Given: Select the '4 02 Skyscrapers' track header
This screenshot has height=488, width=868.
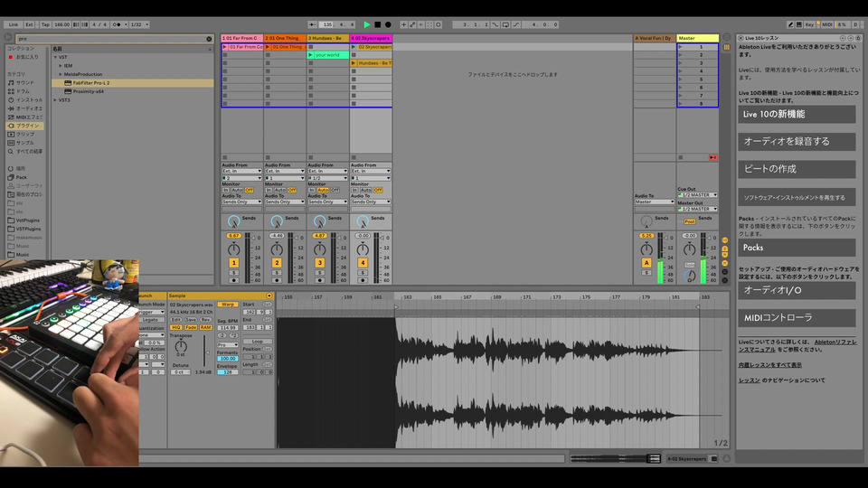Looking at the screenshot, I should tap(371, 38).
